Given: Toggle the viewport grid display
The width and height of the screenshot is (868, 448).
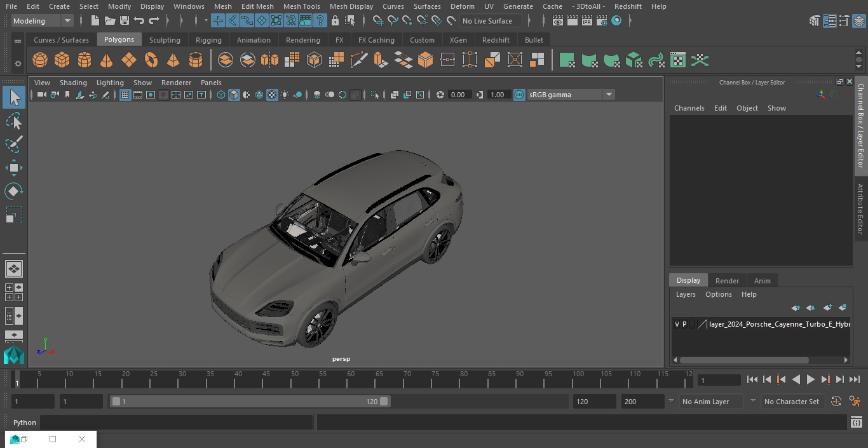Looking at the screenshot, I should pos(125,95).
